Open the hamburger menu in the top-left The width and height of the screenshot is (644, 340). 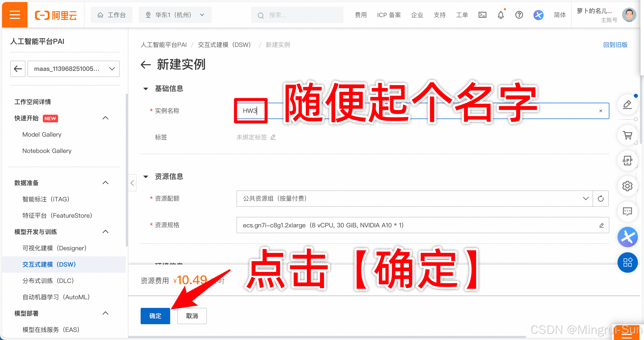[x=15, y=15]
